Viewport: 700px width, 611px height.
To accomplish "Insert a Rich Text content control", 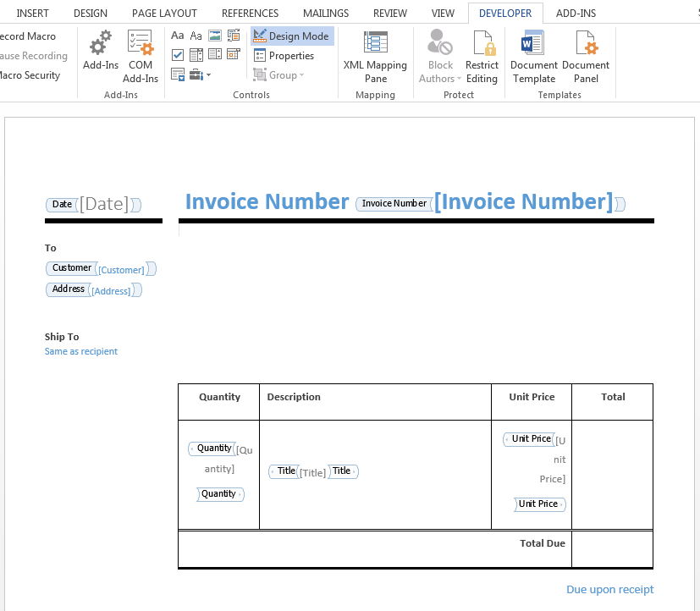I will click(177, 36).
